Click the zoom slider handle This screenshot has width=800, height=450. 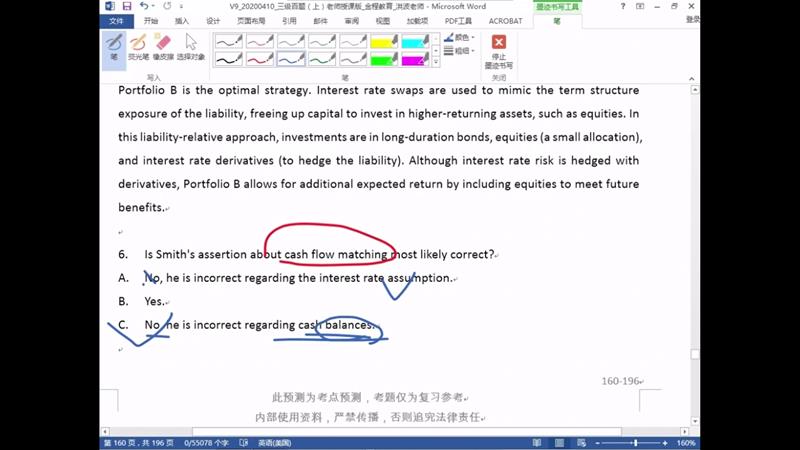coord(635,443)
